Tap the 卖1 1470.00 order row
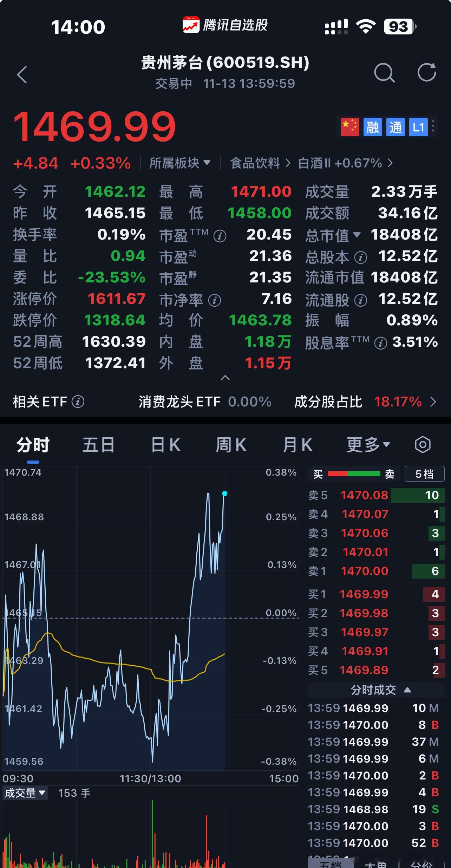 pos(376,571)
